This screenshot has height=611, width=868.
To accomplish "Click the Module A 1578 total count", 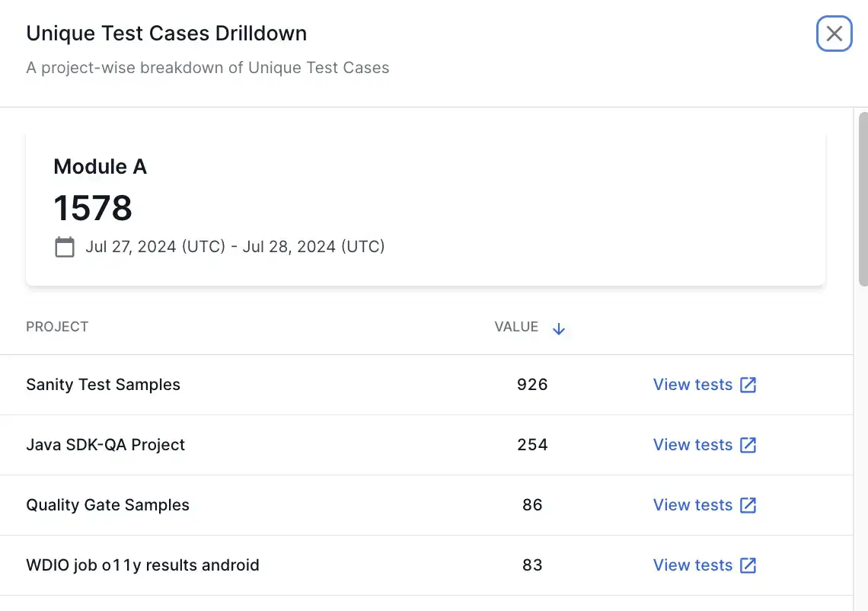I will tap(93, 207).
